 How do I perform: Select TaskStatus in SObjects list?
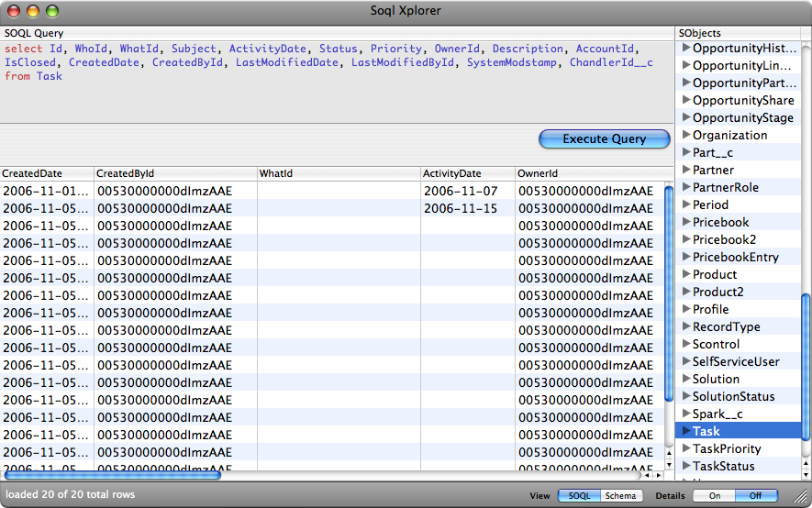click(739, 466)
